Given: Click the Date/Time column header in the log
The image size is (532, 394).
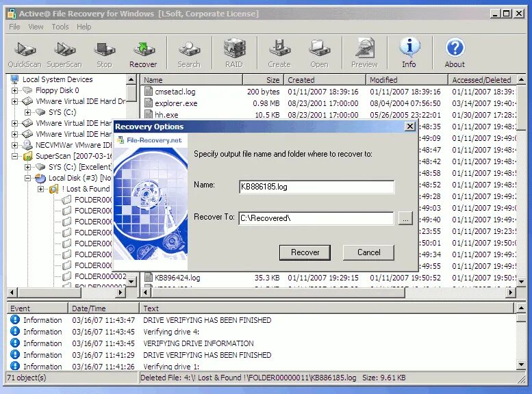Looking at the screenshot, I should tap(103, 308).
